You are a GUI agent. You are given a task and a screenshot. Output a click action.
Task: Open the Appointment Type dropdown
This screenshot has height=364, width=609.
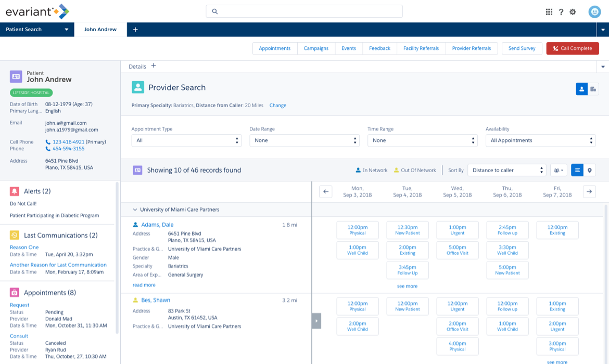point(186,140)
